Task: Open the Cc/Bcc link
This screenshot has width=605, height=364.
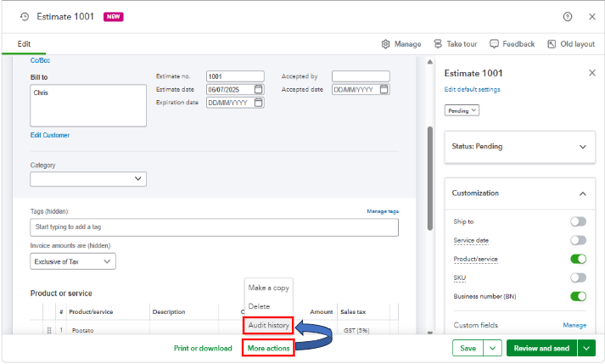Action: [40, 60]
